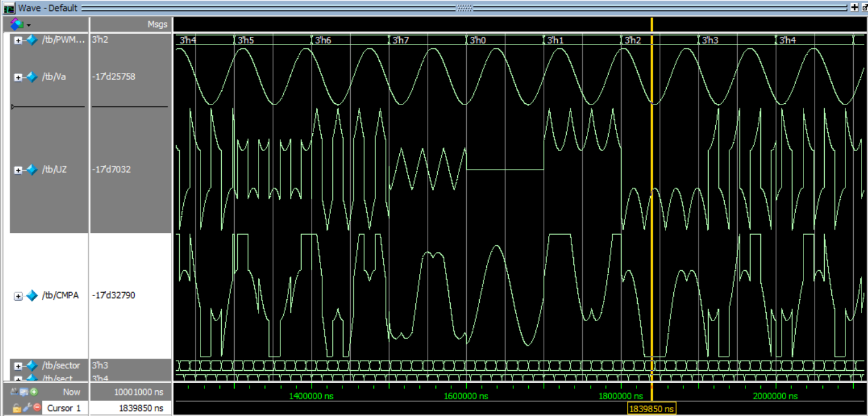
Task: Click the Wave - Default title text
Action: 48,8
